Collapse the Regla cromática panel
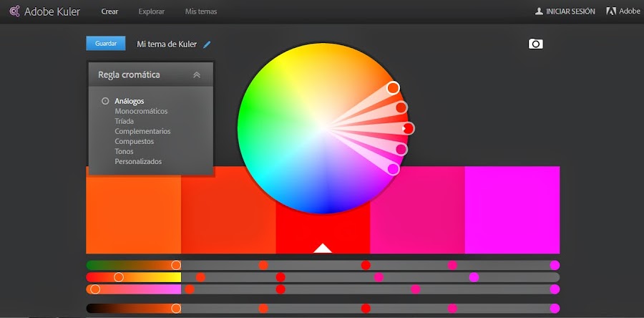 click(197, 74)
